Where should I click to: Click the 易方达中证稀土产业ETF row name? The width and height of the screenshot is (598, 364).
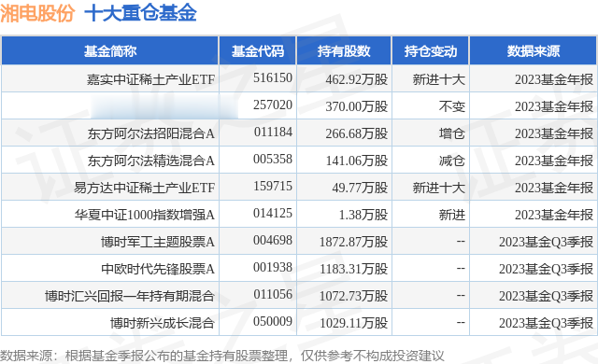pyautogui.click(x=145, y=188)
